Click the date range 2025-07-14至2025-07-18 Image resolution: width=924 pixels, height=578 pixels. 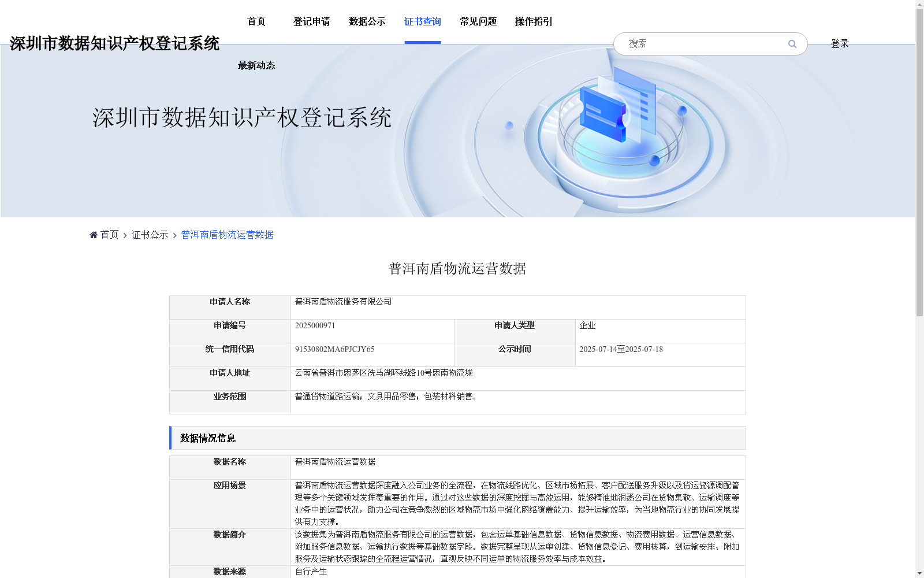pyautogui.click(x=621, y=349)
